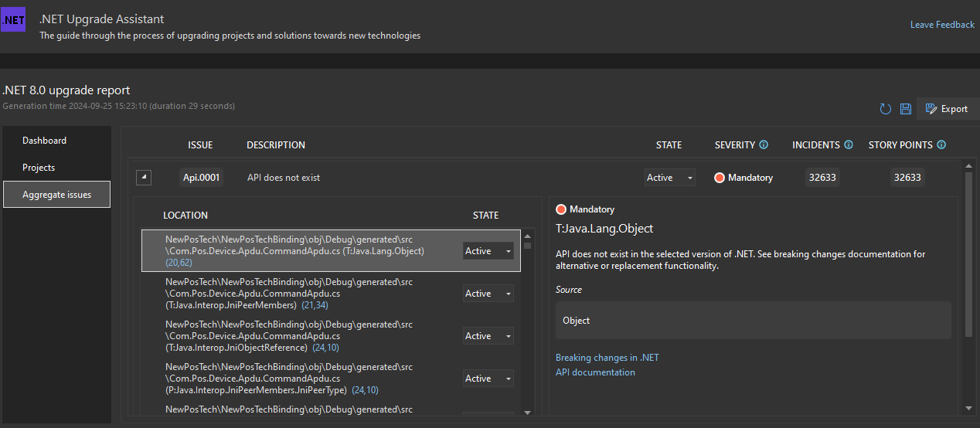
Task: Click the DESCRIPTION column header
Action: 276,145
